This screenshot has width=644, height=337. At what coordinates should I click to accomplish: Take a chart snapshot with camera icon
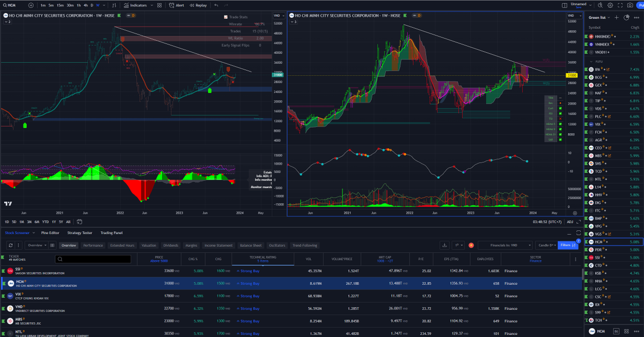pos(629,5)
